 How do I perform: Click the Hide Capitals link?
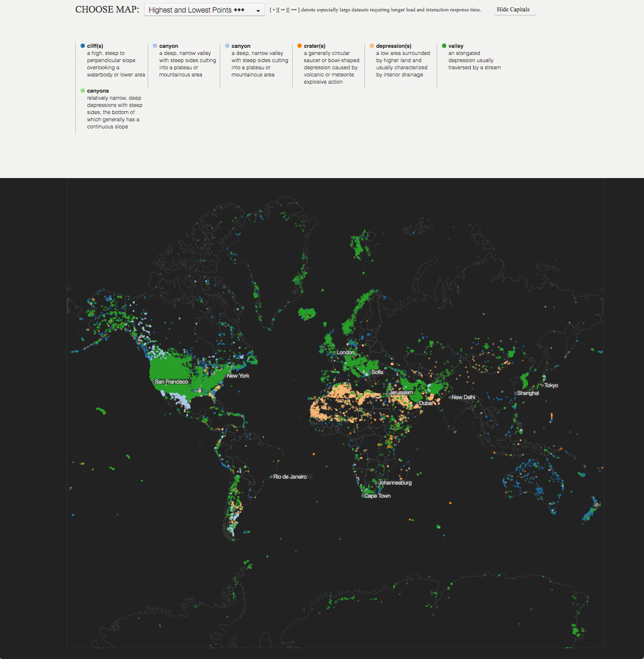[513, 9]
